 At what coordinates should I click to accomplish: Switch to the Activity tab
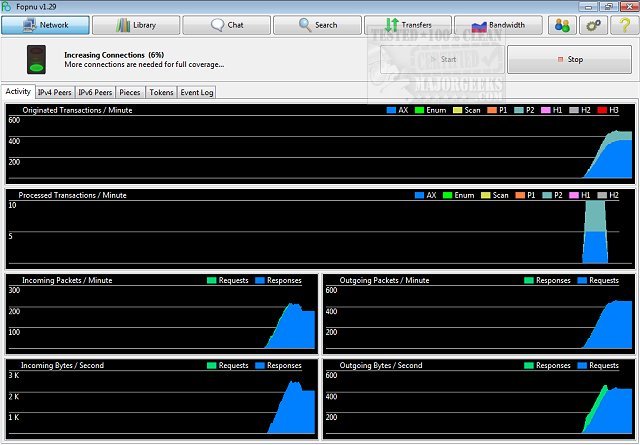click(x=18, y=91)
